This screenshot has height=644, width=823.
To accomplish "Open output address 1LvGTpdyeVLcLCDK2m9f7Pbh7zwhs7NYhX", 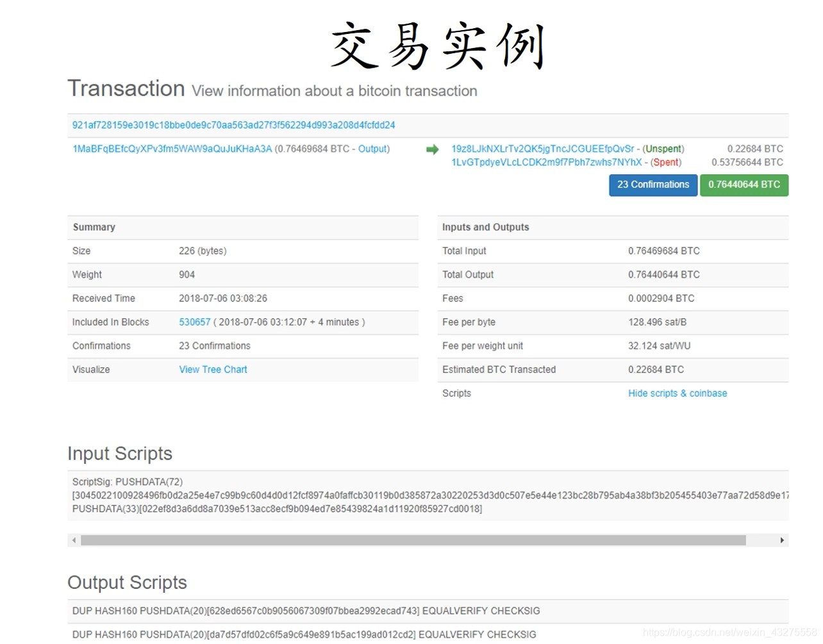I will pos(547,162).
